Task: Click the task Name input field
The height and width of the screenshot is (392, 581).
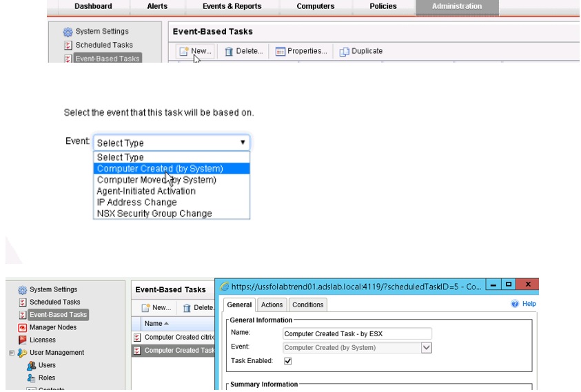Action: pos(357,334)
